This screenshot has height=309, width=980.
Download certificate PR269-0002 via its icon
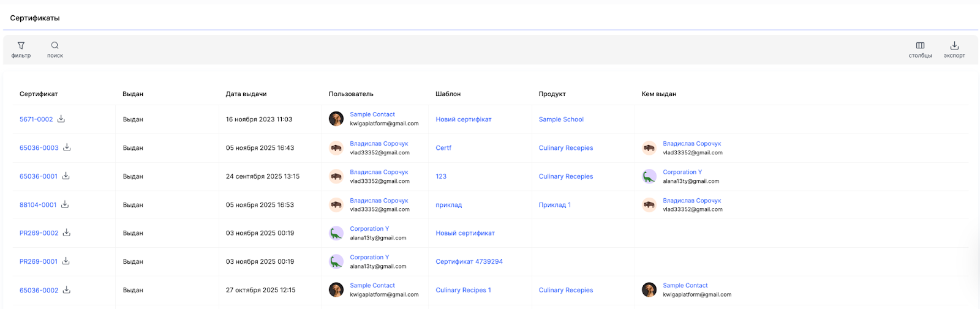coord(67,233)
